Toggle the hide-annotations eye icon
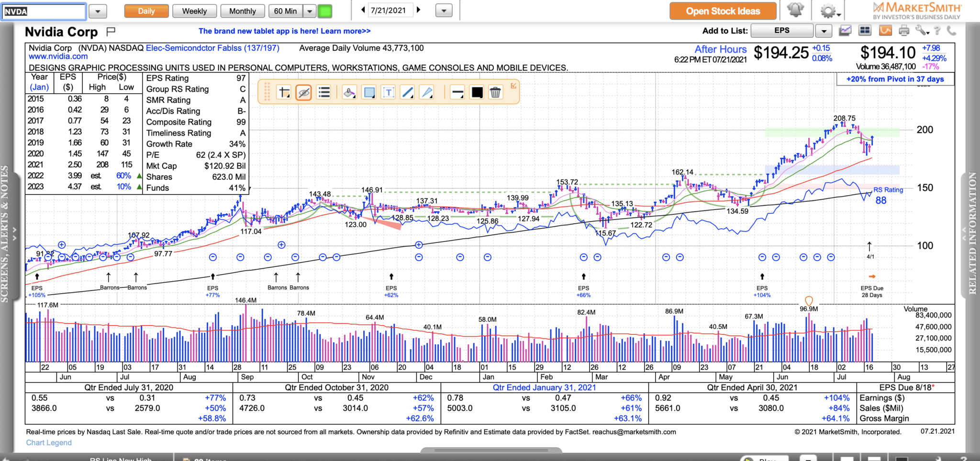This screenshot has height=461, width=980. (304, 92)
